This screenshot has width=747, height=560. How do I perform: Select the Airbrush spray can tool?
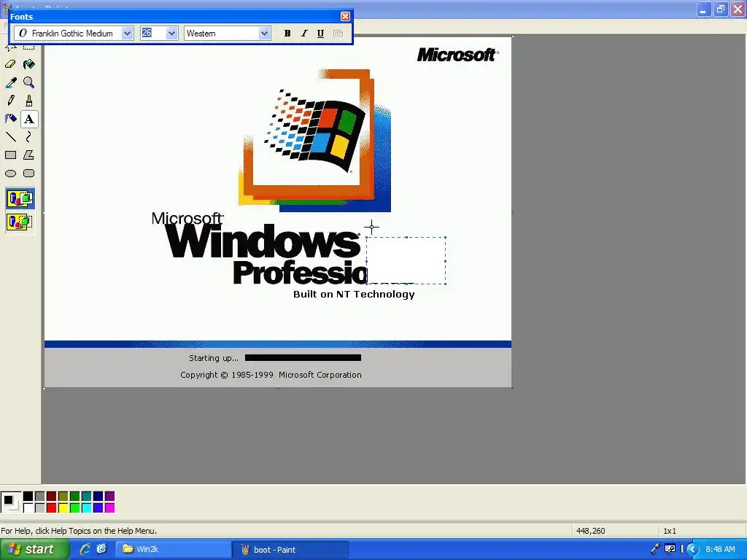click(x=10, y=119)
